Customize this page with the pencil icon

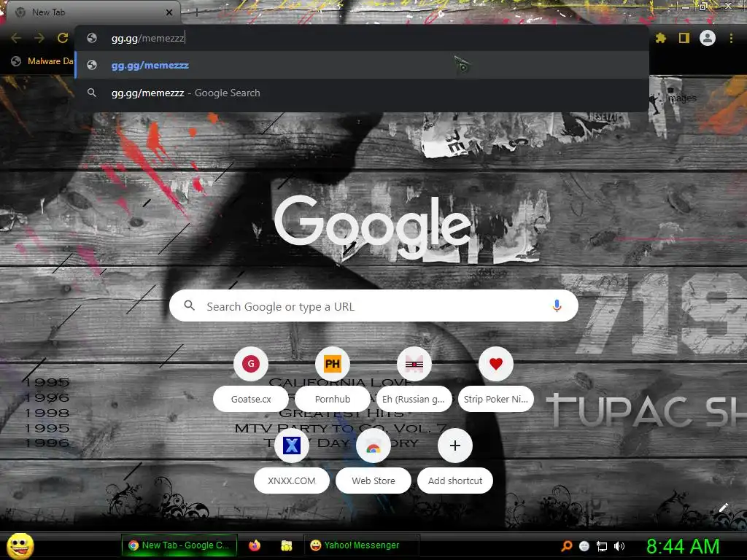tap(723, 507)
